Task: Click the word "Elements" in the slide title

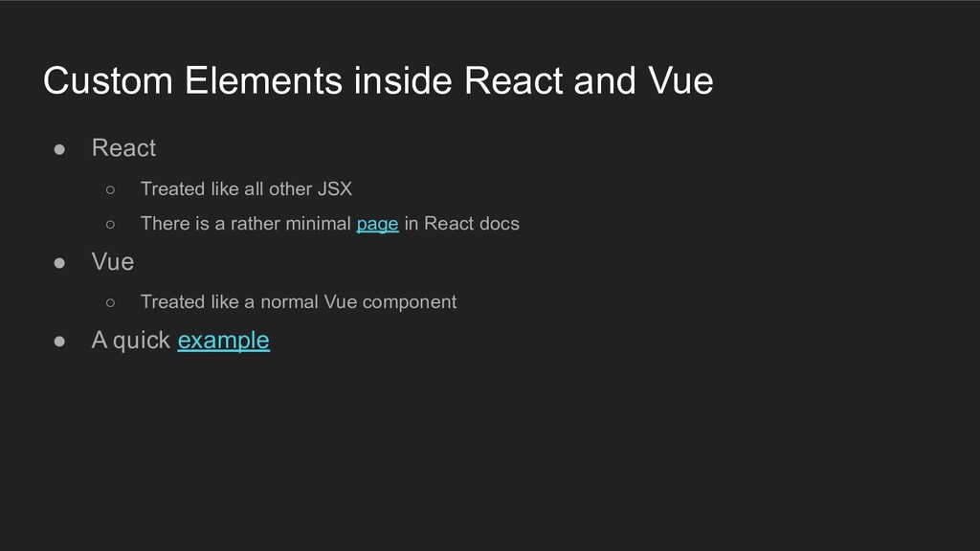Action: (x=263, y=80)
